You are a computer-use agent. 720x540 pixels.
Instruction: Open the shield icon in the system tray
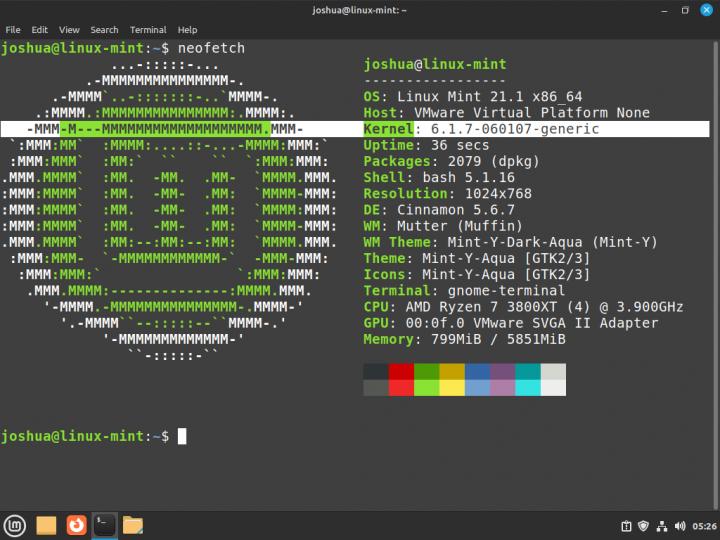(643, 525)
